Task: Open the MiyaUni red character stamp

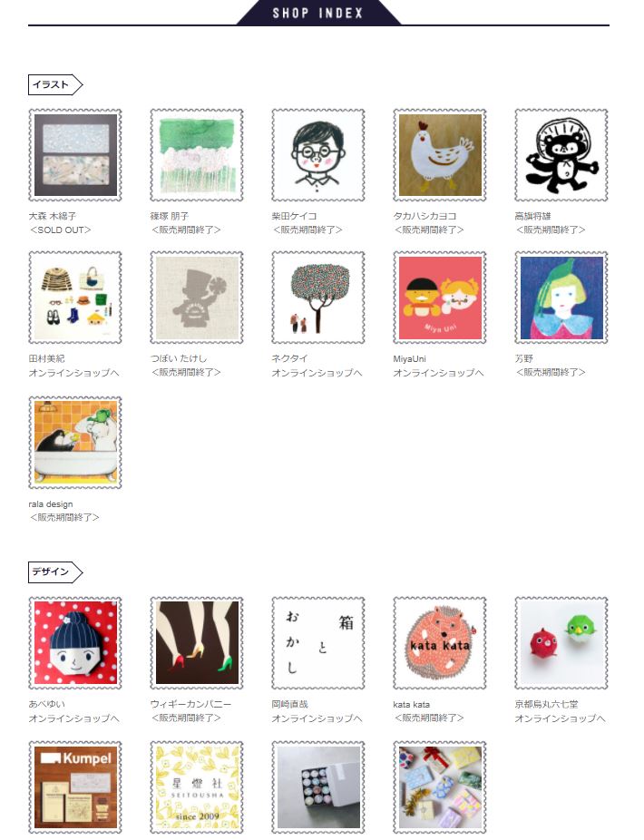Action: click(x=440, y=298)
